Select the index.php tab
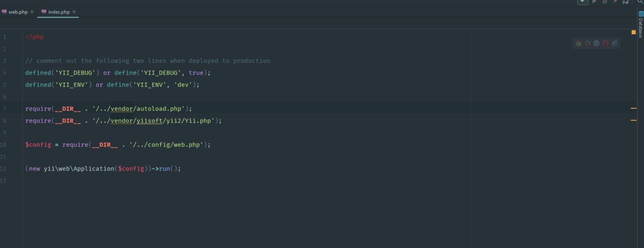The height and width of the screenshot is (248, 644). [58, 12]
